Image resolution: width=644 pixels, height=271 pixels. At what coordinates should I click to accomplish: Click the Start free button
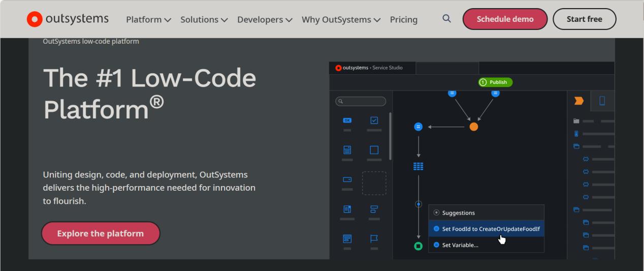click(x=584, y=19)
